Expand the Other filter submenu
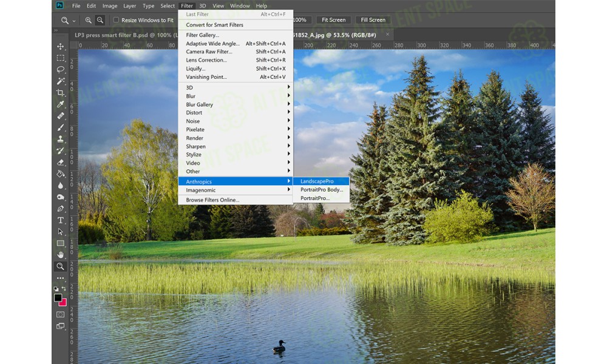607x364 pixels. [x=236, y=172]
